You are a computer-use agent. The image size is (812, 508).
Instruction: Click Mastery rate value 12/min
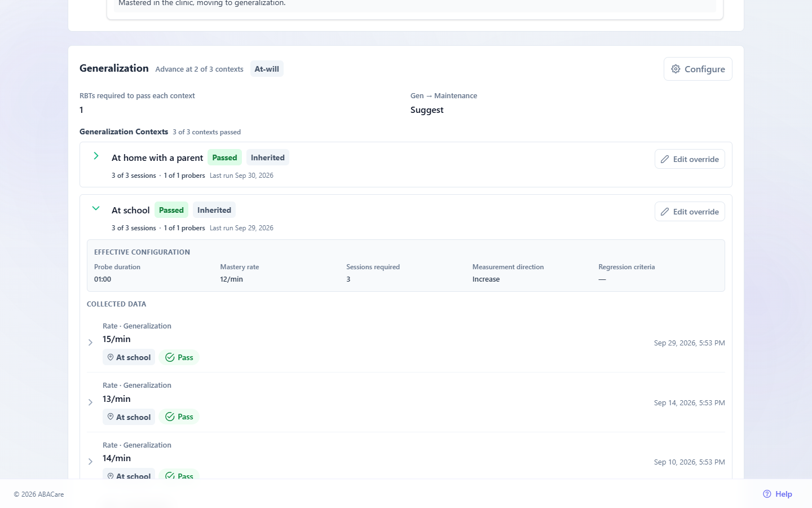(232, 279)
